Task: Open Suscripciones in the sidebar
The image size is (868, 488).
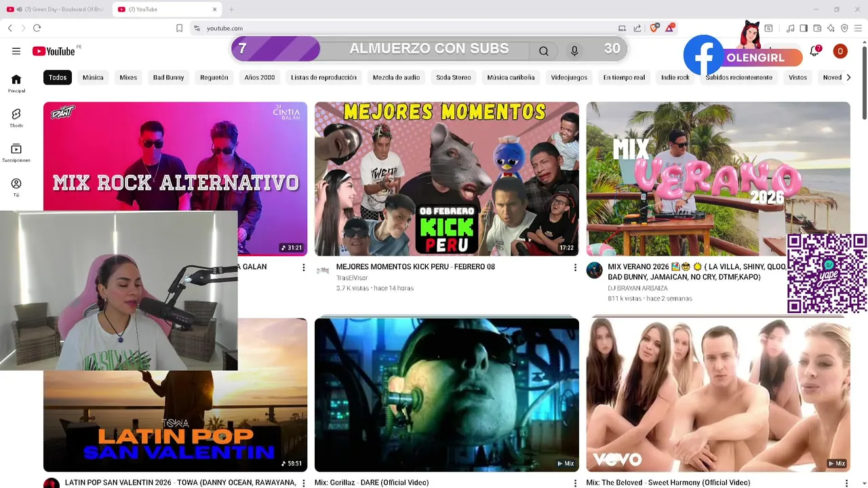Action: tap(16, 153)
